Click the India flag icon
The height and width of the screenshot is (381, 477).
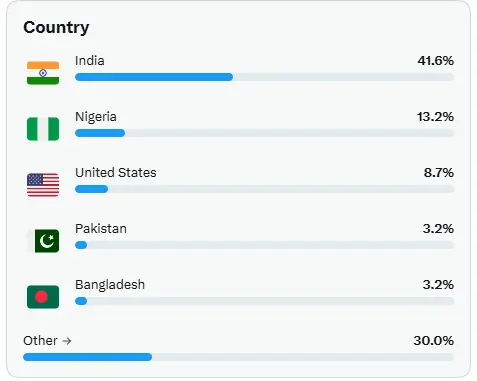pos(43,73)
